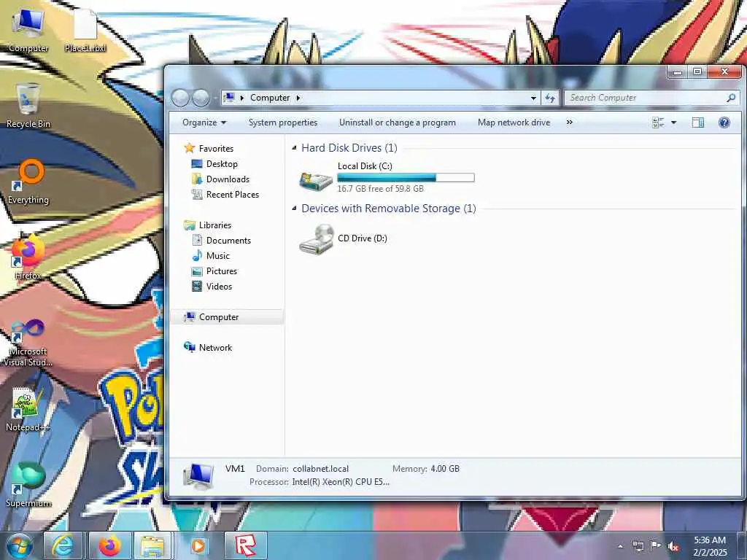Screen dimensions: 747x560
Task: Change your view icon button
Action: [658, 122]
